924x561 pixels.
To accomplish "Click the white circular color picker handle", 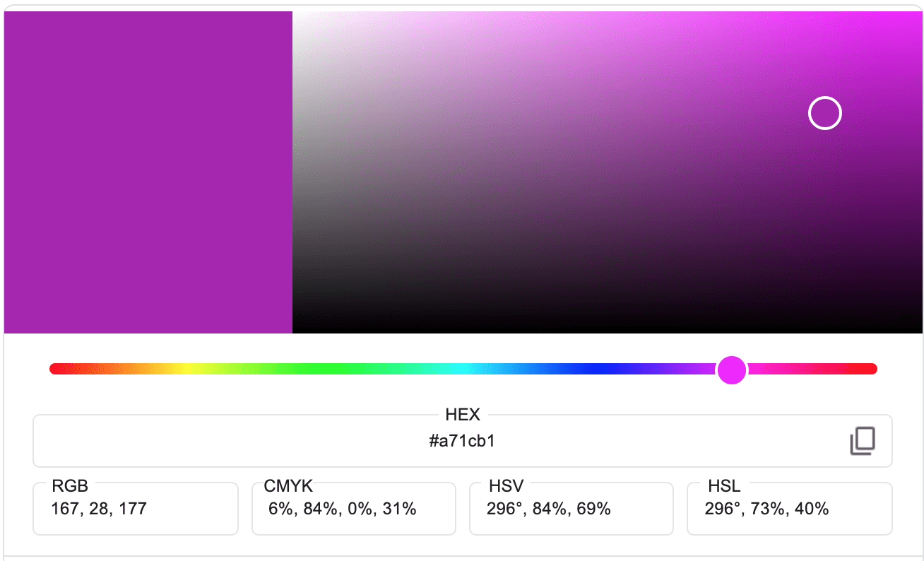I will coord(824,113).
